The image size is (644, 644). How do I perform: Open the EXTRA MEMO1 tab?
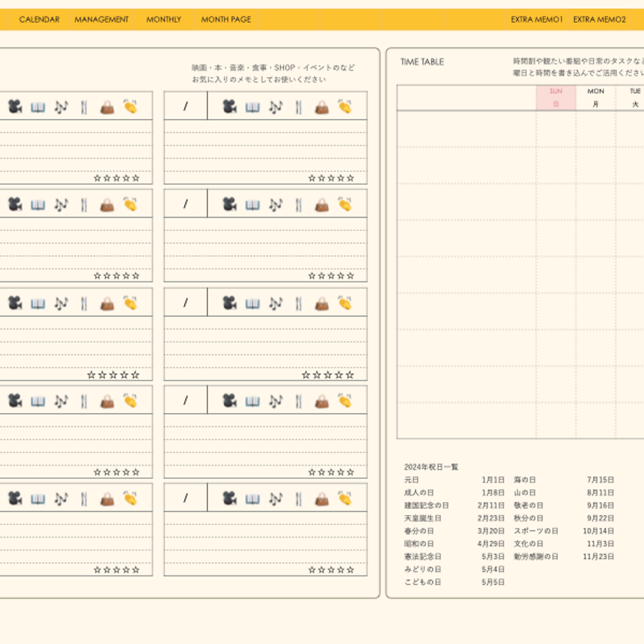[x=536, y=20]
